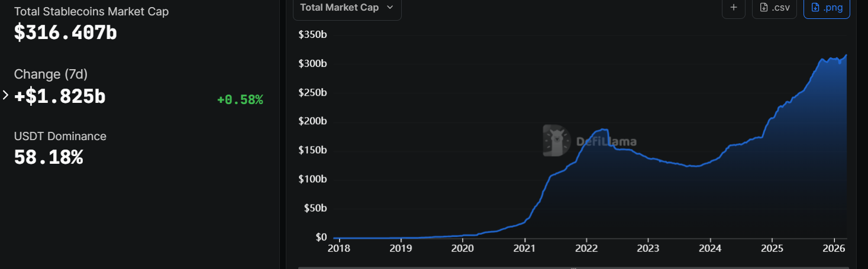
Task: Click the 58.18% USDT dominance value
Action: tap(49, 157)
